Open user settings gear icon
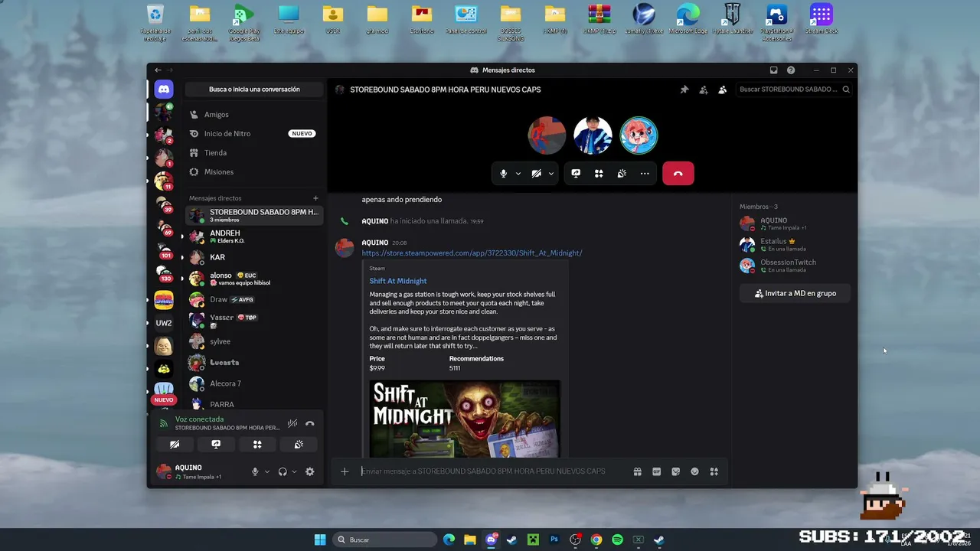This screenshot has height=551, width=980. coord(309,471)
